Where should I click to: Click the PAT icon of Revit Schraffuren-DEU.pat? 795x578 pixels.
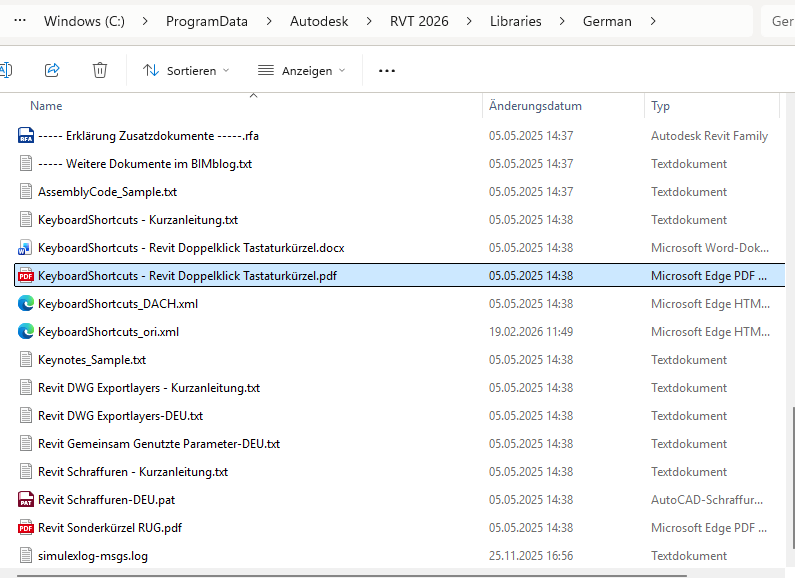[x=26, y=500]
